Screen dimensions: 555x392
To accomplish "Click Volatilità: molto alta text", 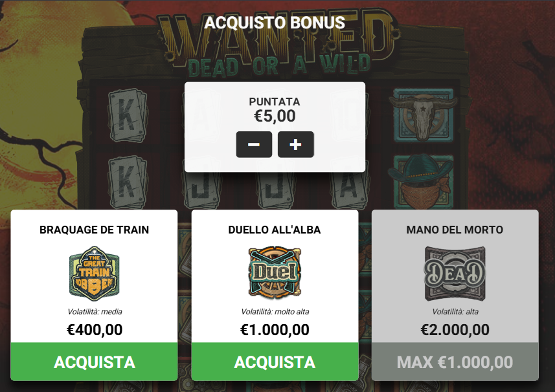I will [x=275, y=312].
